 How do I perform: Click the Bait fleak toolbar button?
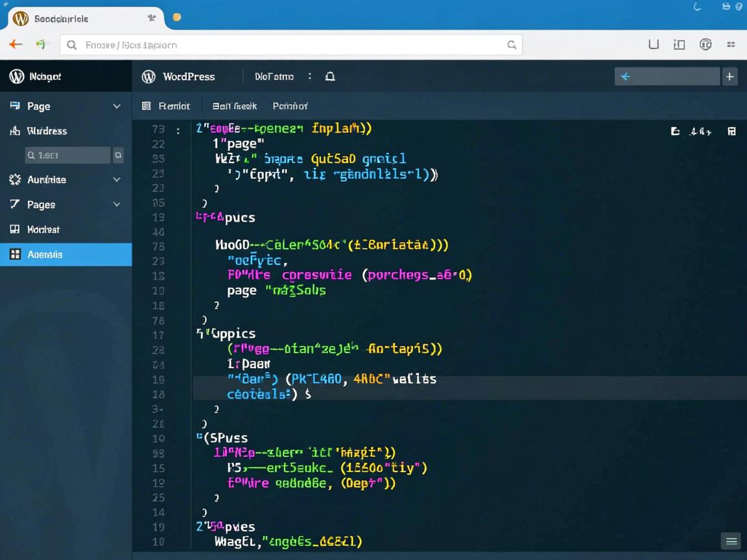(x=234, y=106)
